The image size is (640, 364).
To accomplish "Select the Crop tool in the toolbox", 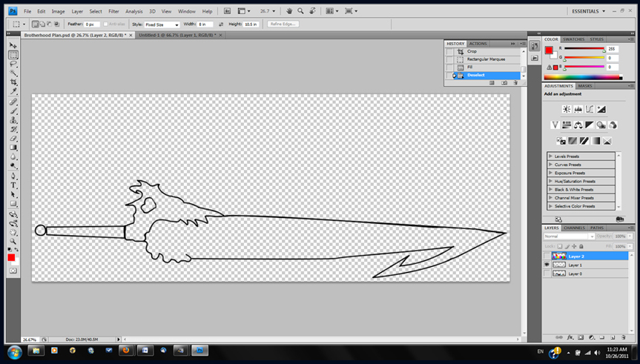I will coord(13,82).
